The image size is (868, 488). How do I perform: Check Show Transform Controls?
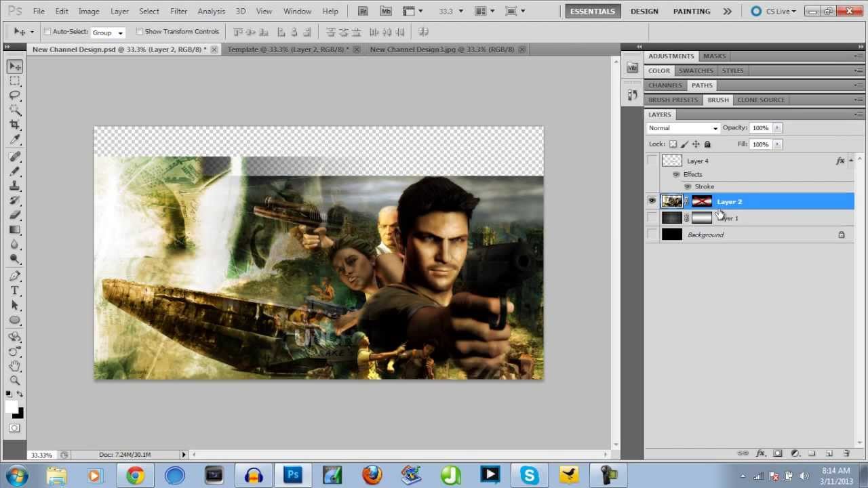pyautogui.click(x=140, y=32)
